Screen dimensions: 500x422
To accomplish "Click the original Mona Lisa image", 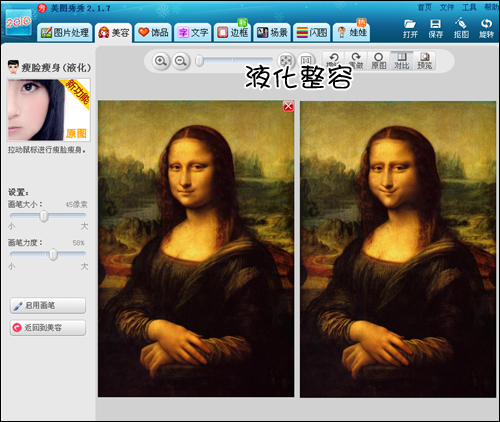I will point(196,249).
